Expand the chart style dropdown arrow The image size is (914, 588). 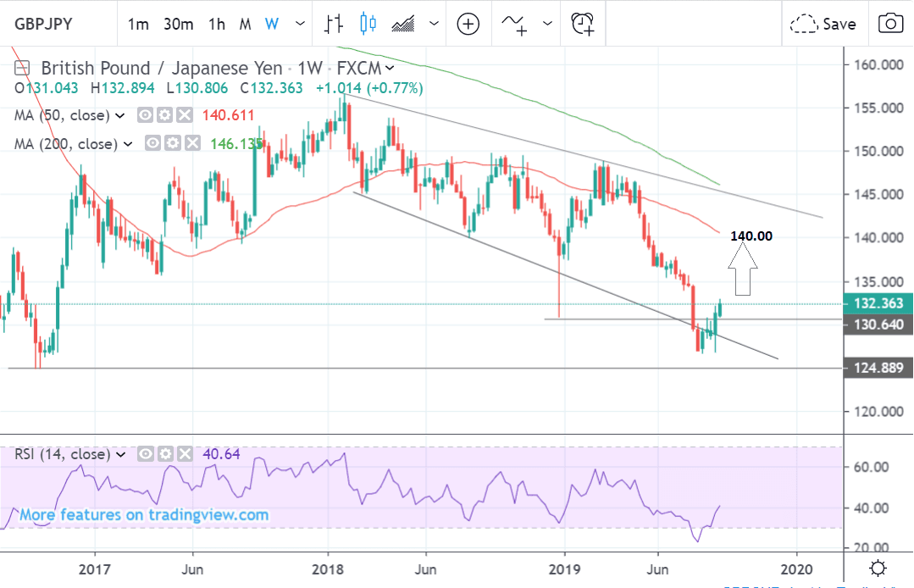(x=435, y=24)
